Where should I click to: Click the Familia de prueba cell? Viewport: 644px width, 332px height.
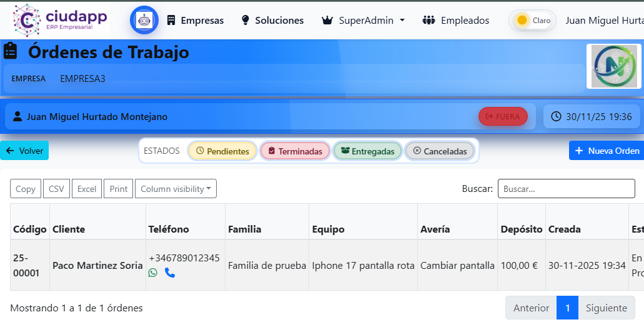pos(267,266)
